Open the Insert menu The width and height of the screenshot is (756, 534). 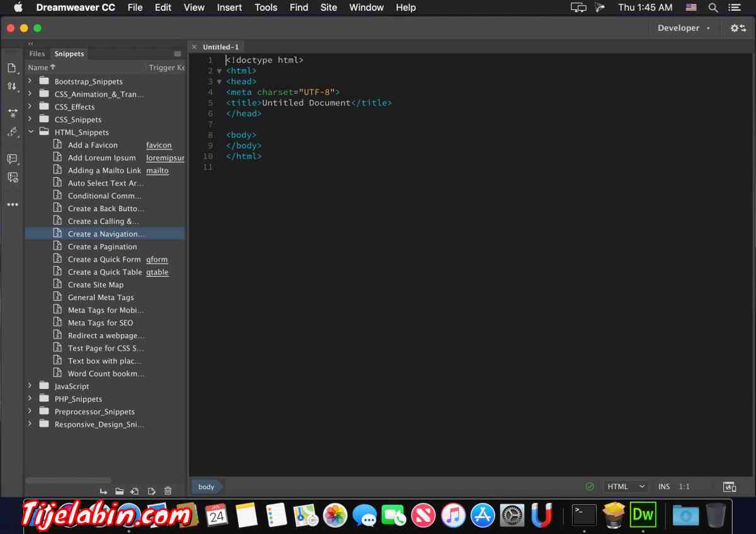[x=229, y=8]
